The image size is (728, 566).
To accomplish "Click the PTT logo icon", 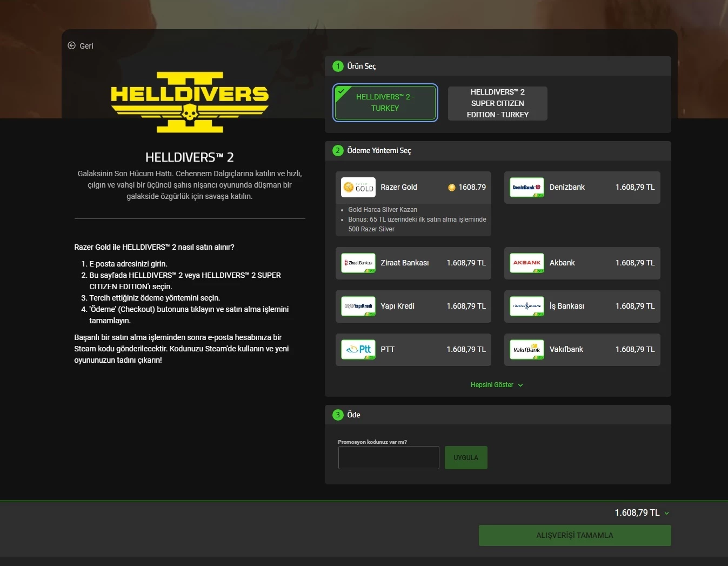I will (x=358, y=350).
